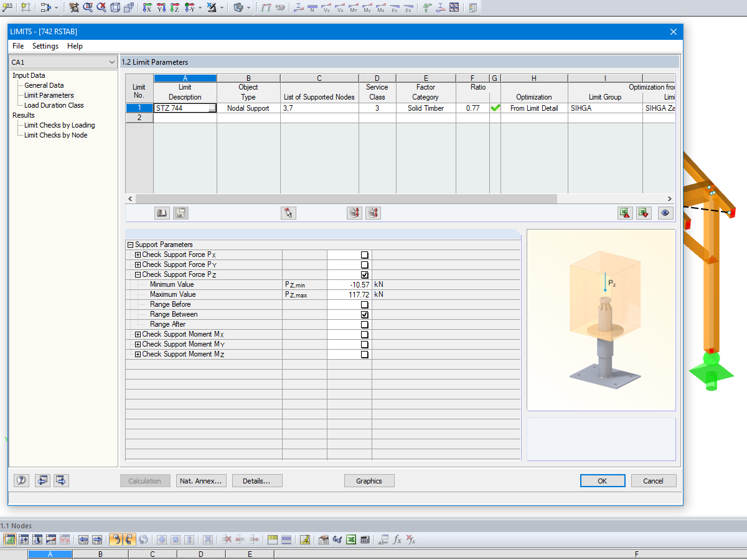
Task: Select the pick object graphically tool in table toolbar
Action: [288, 213]
